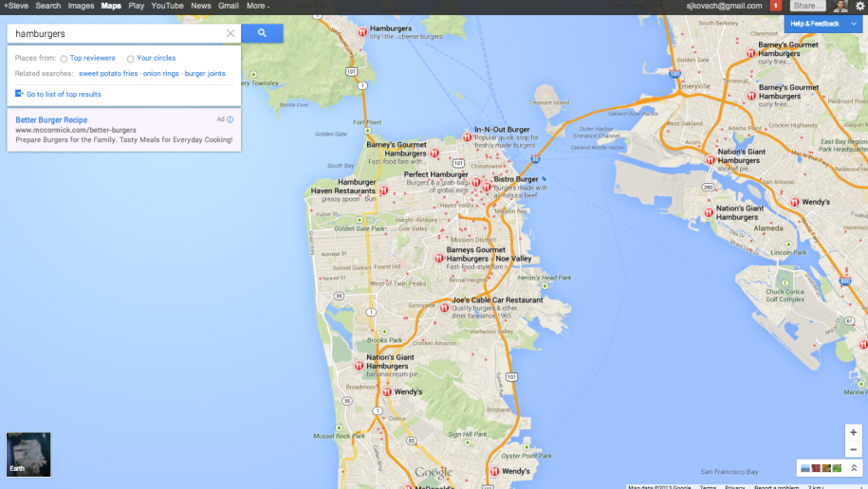The height and width of the screenshot is (489, 868).
Task: Click the Ad info icon
Action: pyautogui.click(x=230, y=120)
